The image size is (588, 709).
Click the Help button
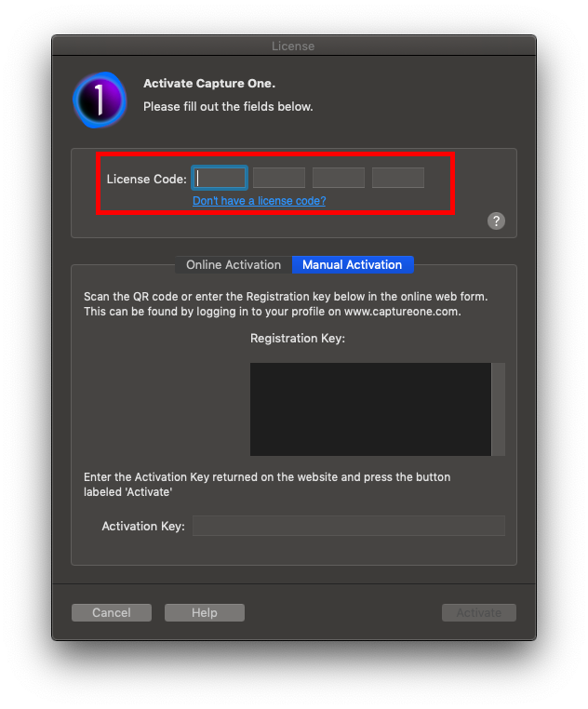coord(205,612)
